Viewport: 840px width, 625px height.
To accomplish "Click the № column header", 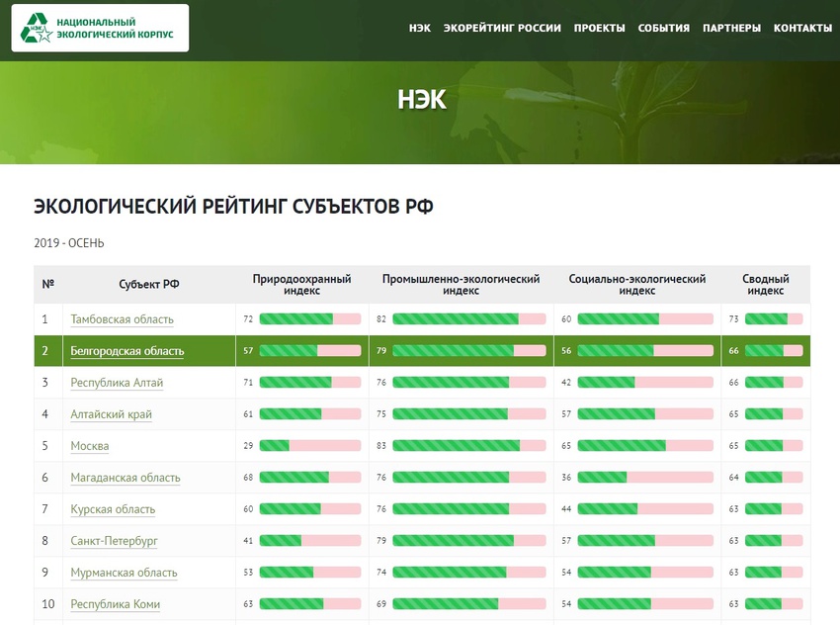I will 47,284.
